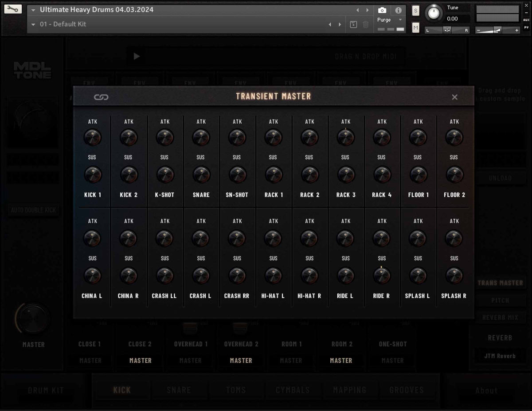Switch to the Snare tab
The height and width of the screenshot is (411, 532).
click(179, 390)
